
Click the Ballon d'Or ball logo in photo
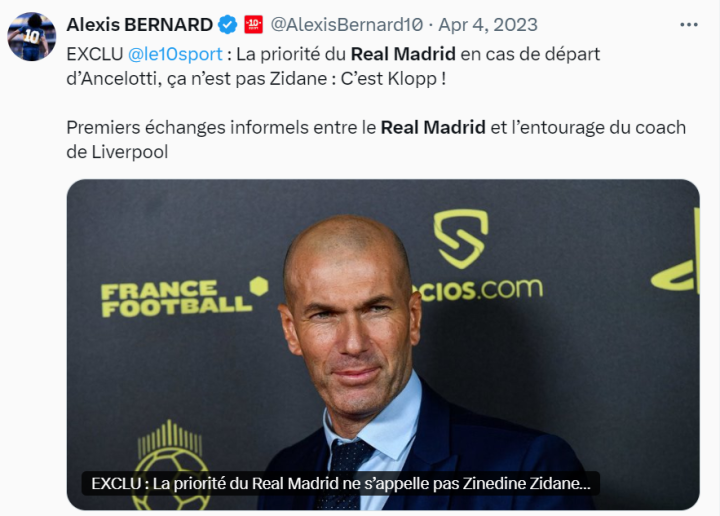click(x=171, y=464)
